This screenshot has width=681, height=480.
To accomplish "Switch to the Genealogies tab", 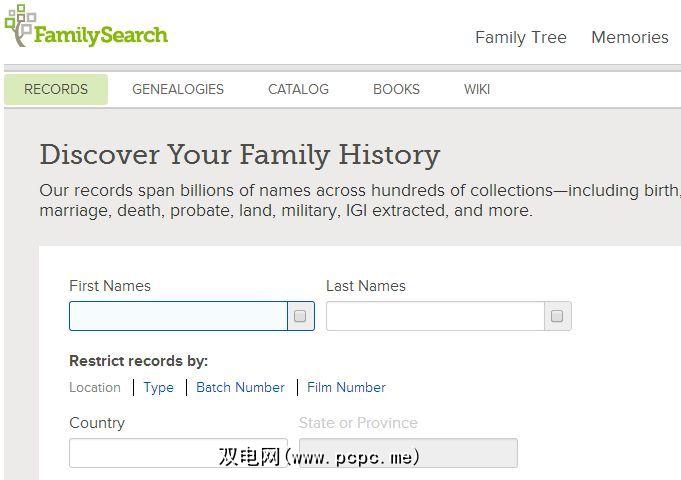I will click(x=178, y=89).
